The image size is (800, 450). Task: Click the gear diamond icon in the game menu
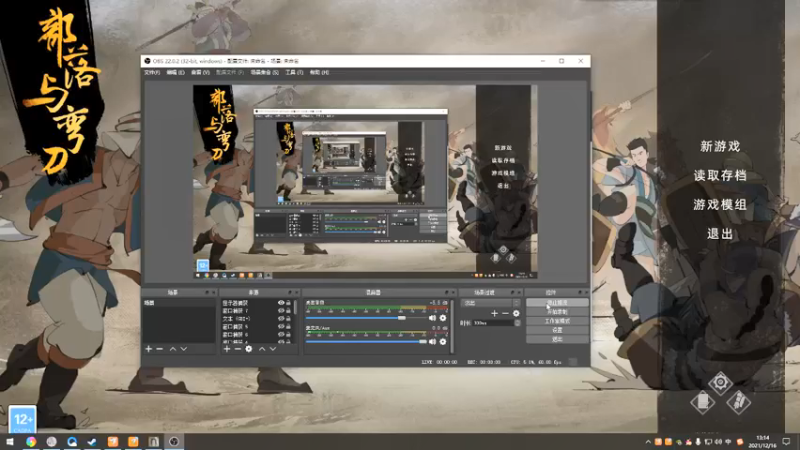(720, 382)
